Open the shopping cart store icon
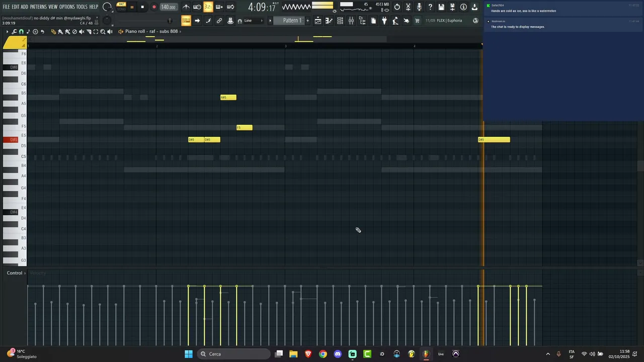The image size is (644, 362). pos(417,21)
